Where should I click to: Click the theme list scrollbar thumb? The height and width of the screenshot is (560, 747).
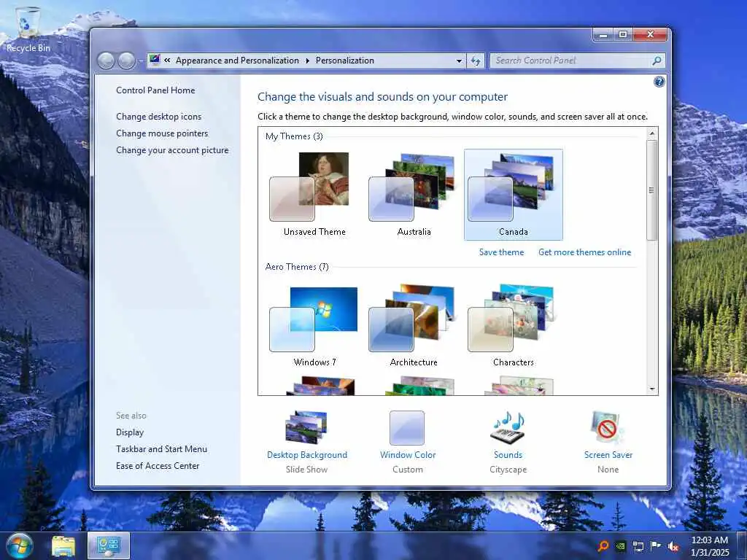click(652, 190)
